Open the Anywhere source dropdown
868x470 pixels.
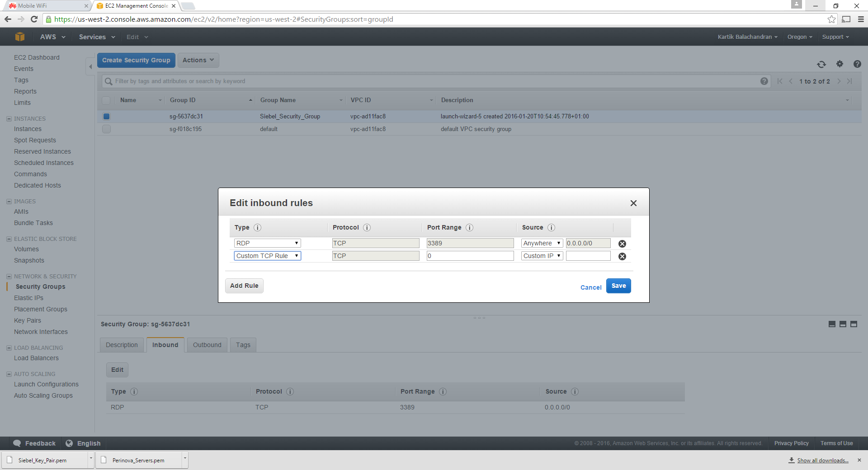pos(542,243)
